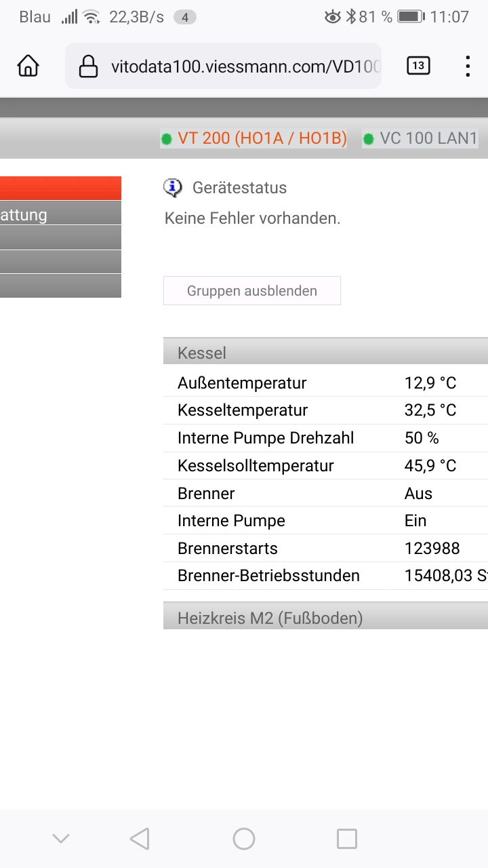Image resolution: width=488 pixels, height=868 pixels.
Task: Click the green status dot before VC 100 LAN1
Action: (369, 139)
